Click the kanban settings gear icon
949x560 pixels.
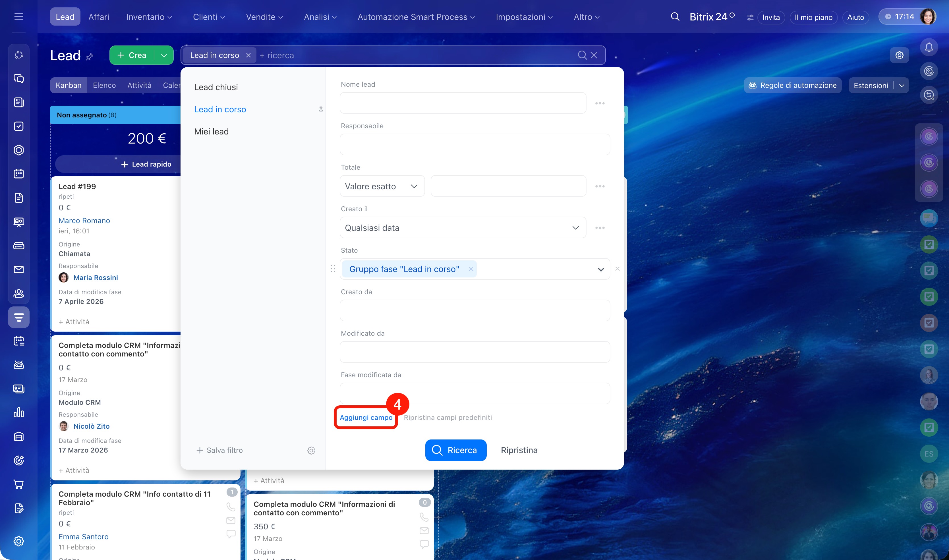click(899, 55)
